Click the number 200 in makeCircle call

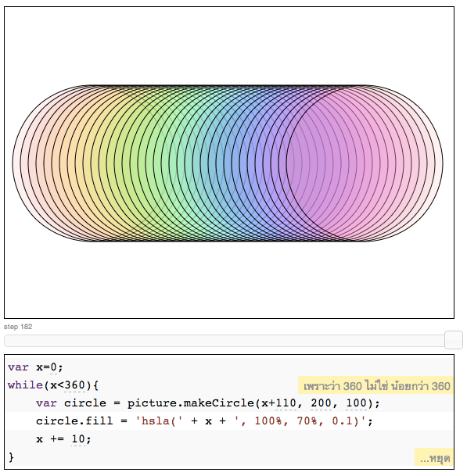pyautogui.click(x=322, y=403)
